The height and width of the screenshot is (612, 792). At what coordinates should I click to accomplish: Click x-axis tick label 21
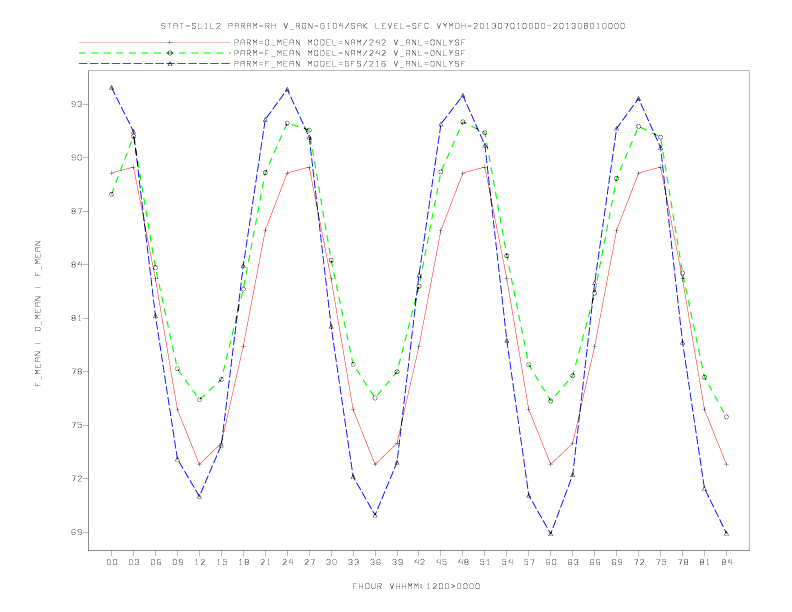coord(265,562)
